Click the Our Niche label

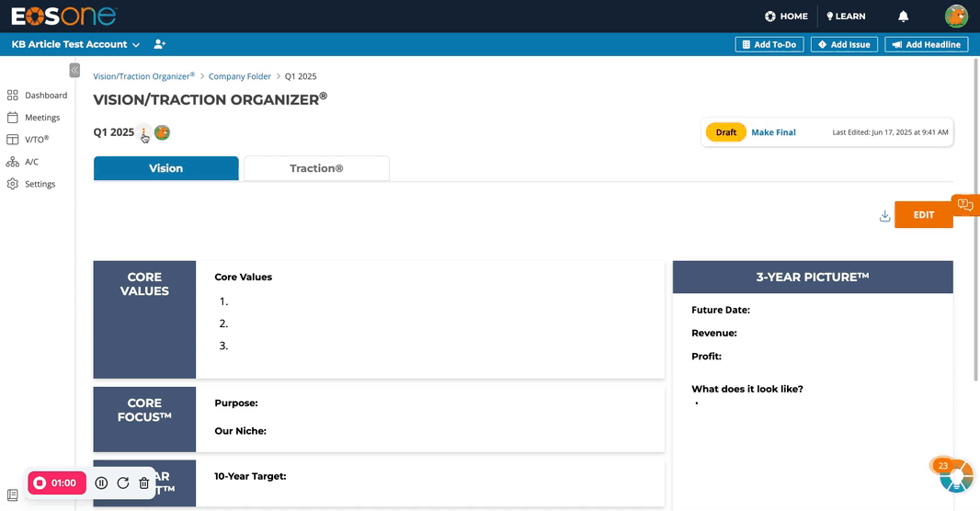[241, 431]
